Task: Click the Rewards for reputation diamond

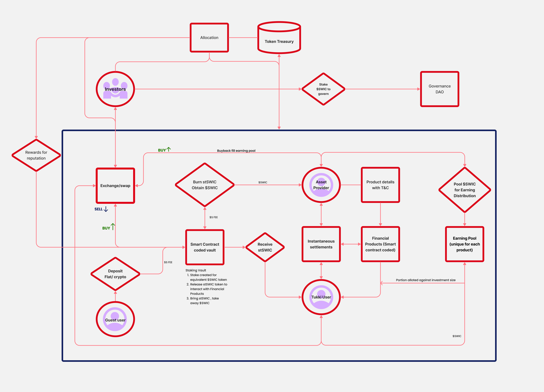Action: coord(36,155)
